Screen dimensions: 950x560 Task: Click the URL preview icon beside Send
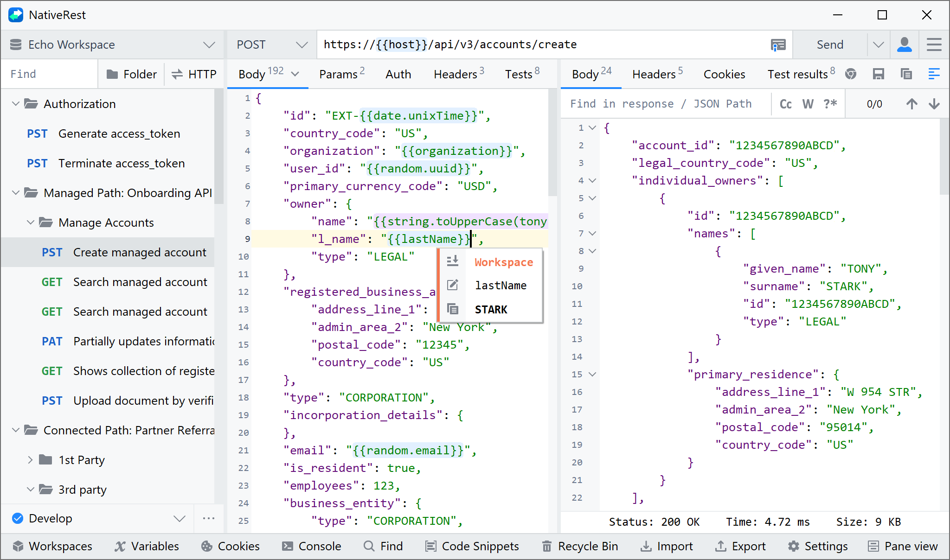pos(778,45)
